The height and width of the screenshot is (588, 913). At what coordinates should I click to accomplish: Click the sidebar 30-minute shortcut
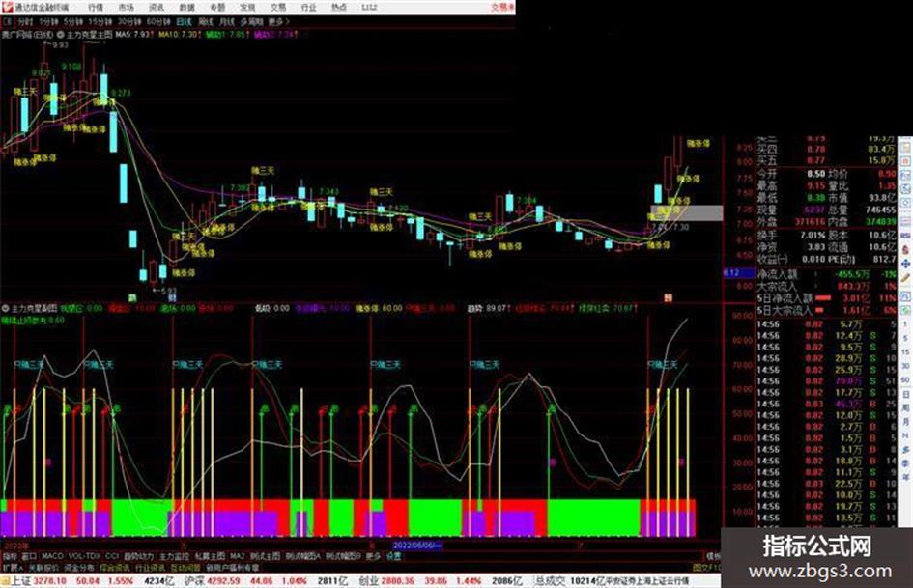point(905,366)
